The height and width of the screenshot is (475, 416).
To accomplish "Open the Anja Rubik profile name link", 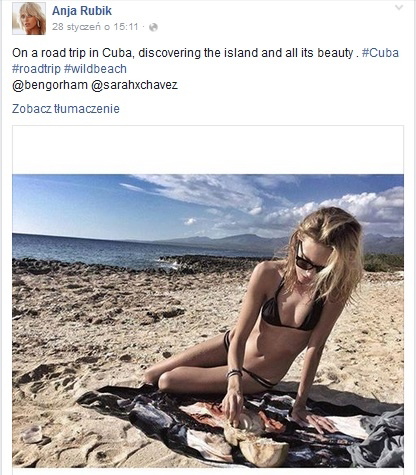I will tap(82, 11).
